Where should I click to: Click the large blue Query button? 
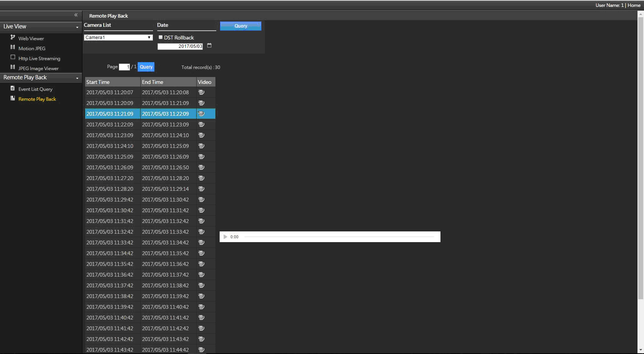[x=241, y=26]
